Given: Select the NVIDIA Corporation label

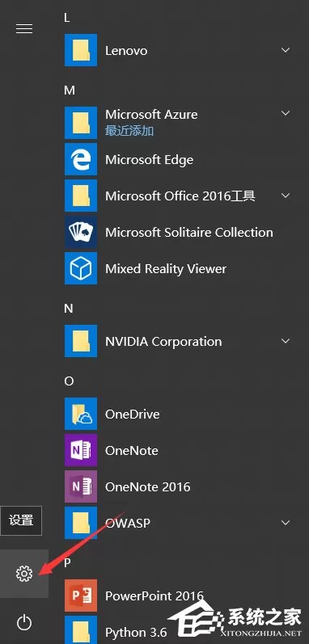Looking at the screenshot, I should point(163,341).
